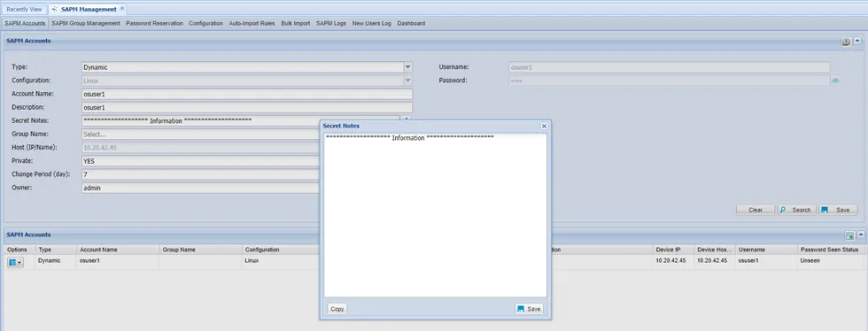Click Save in the SAPM Accounts form
868x331 pixels.
tap(838, 210)
